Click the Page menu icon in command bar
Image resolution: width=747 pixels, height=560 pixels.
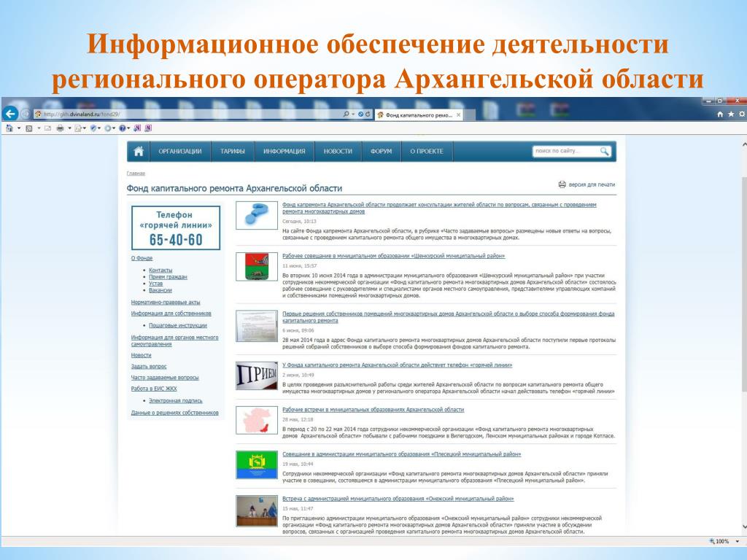(x=78, y=128)
